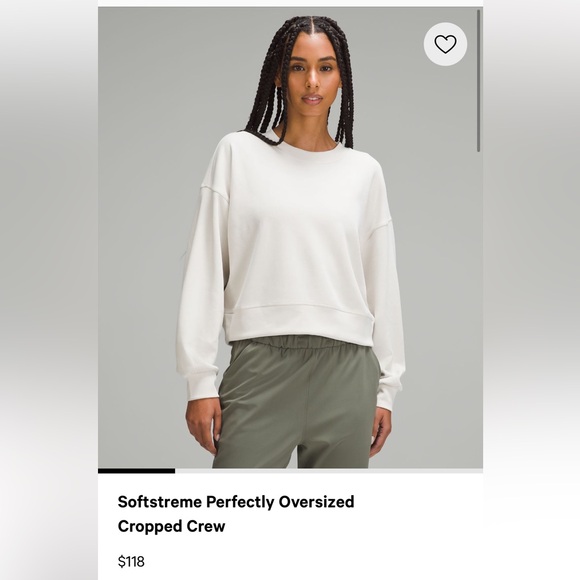Click the "Cropped Crew" title line

tap(171, 526)
